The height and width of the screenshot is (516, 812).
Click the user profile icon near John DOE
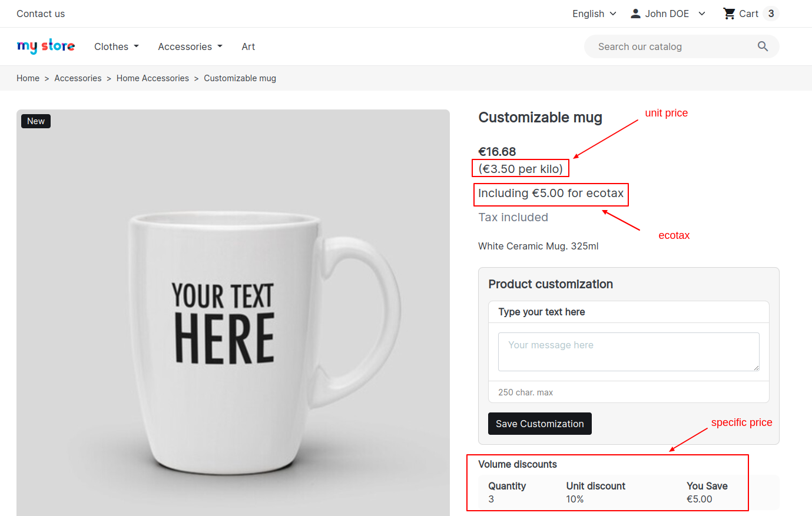click(x=635, y=13)
